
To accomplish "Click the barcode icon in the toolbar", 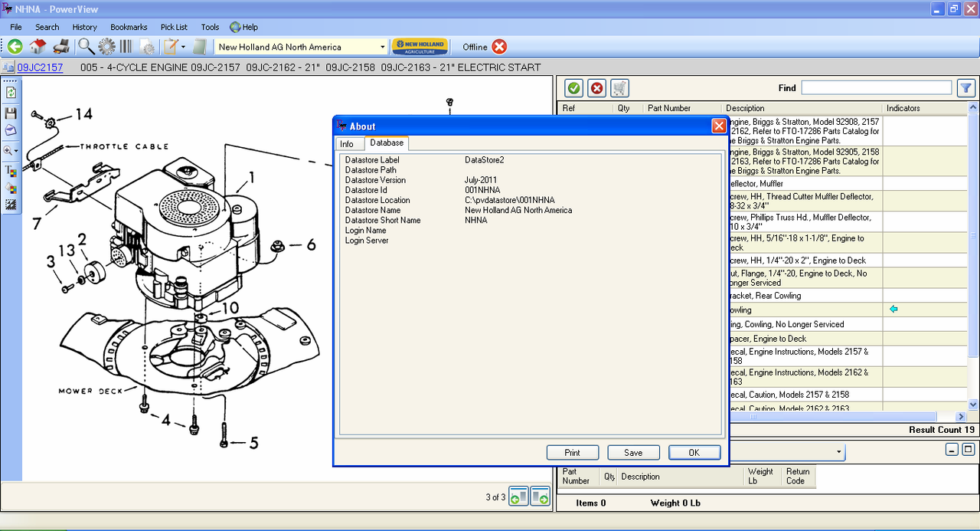I will 126,47.
